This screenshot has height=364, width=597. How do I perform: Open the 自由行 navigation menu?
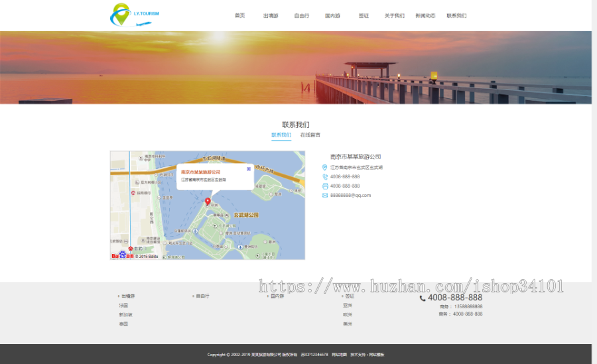point(302,16)
